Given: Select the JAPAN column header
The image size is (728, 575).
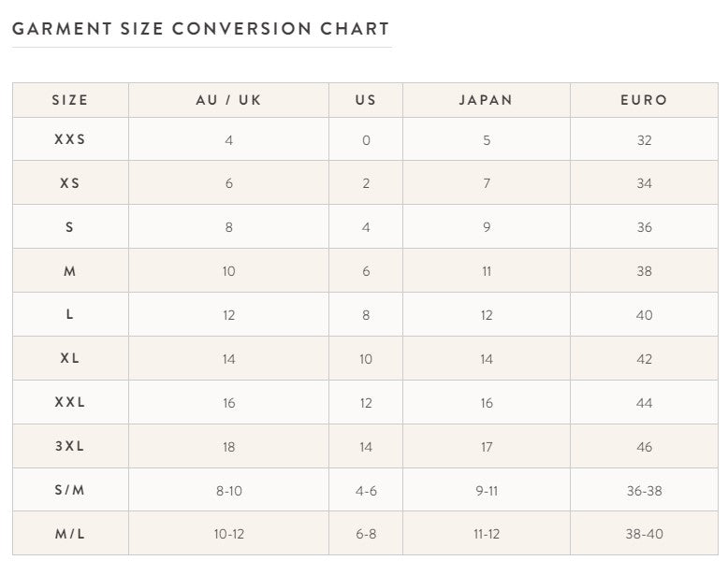Looking at the screenshot, I should click(486, 100).
